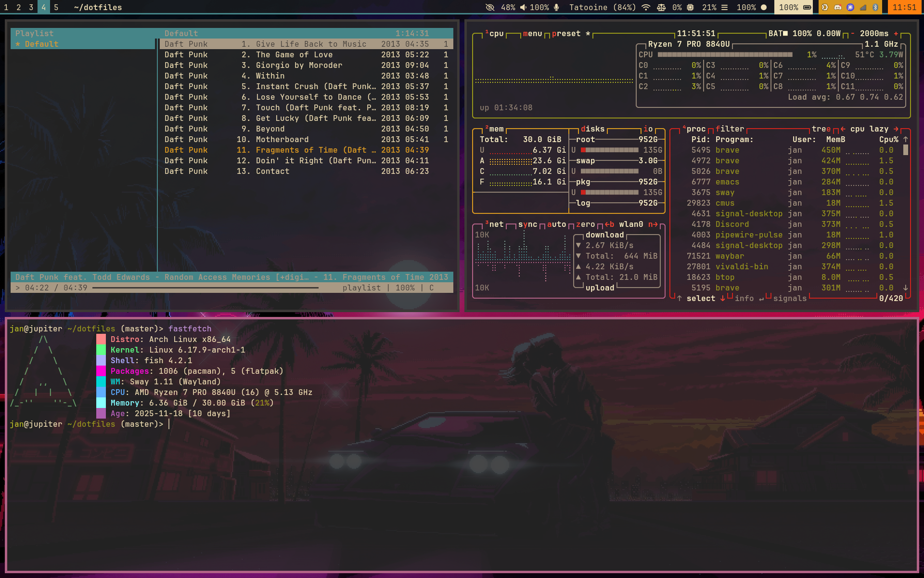Open the Discord tray icon
This screenshot has width=924, height=578.
pyautogui.click(x=838, y=7)
